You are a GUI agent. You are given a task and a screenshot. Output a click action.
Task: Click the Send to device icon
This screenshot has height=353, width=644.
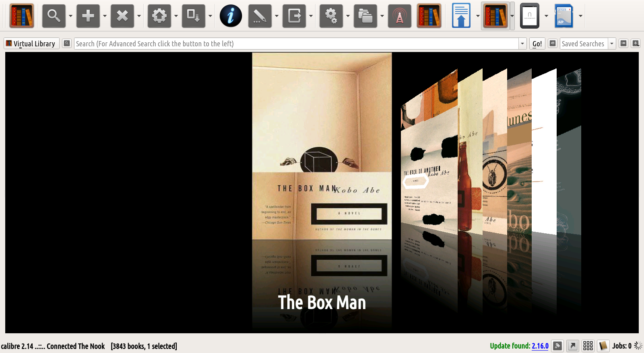click(x=194, y=16)
